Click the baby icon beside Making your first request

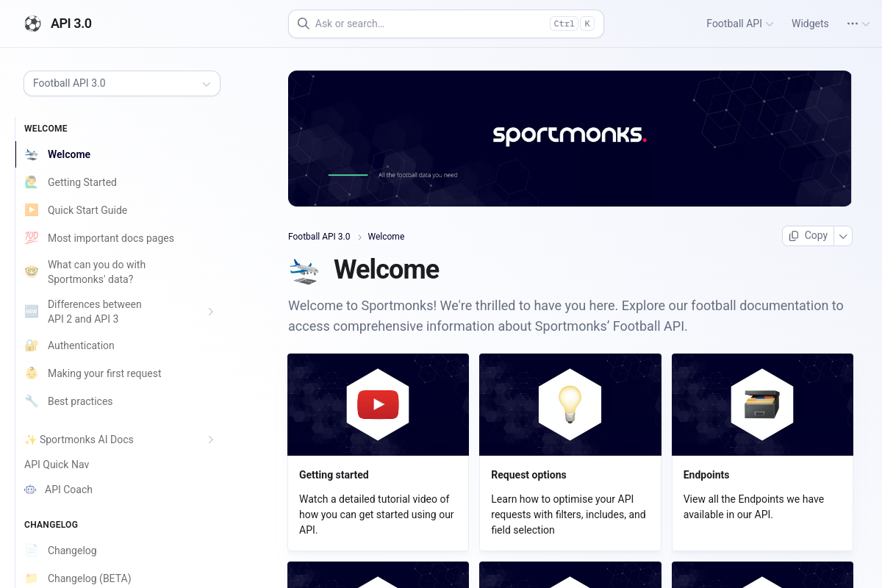[x=31, y=373]
